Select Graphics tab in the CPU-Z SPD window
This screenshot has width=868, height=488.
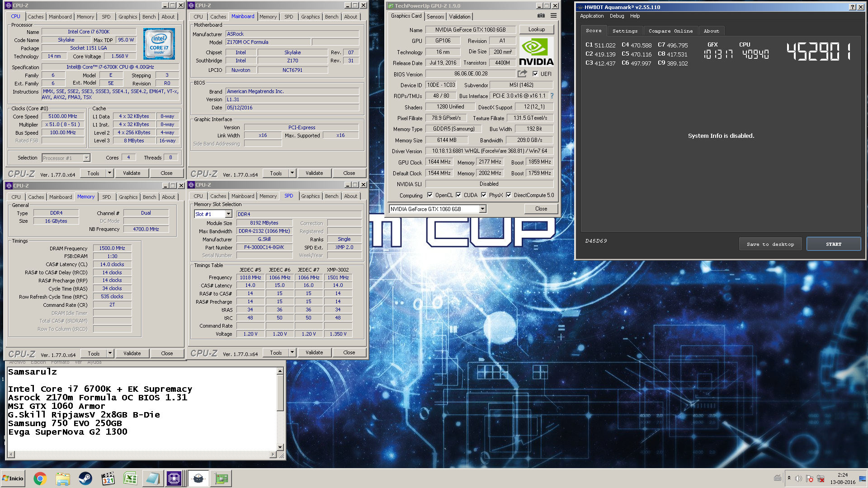point(310,196)
